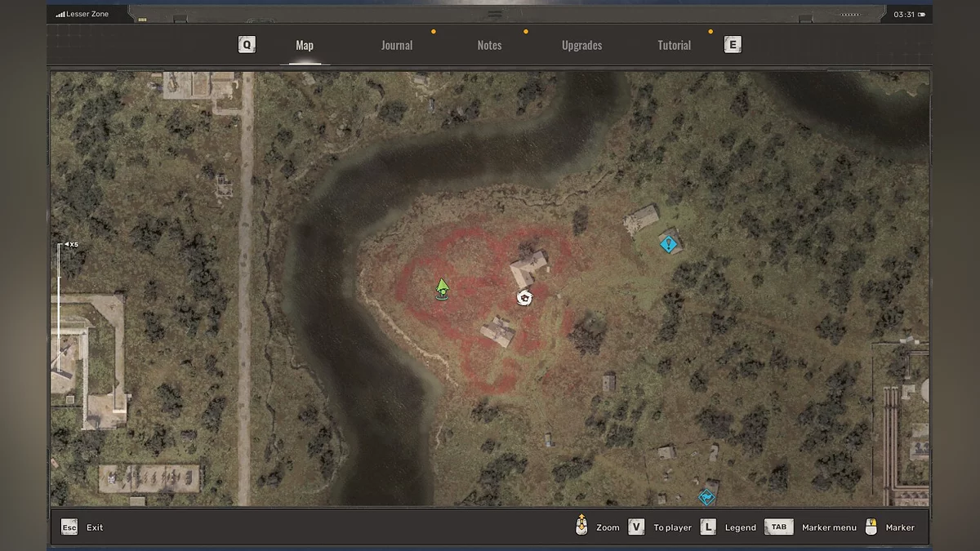Click the signal strength bars icon
Image resolution: width=980 pixels, height=551 pixels.
[x=60, y=14]
